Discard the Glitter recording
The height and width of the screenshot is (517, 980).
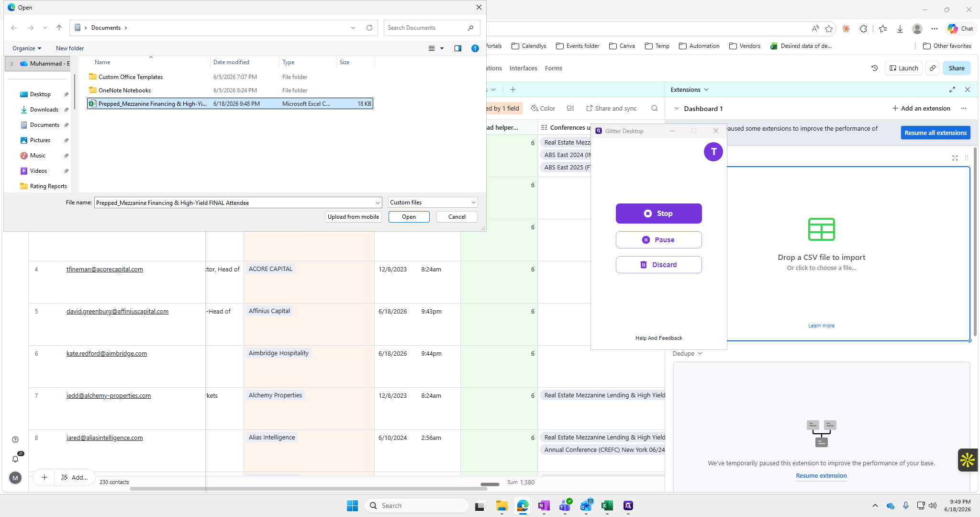[x=658, y=265]
